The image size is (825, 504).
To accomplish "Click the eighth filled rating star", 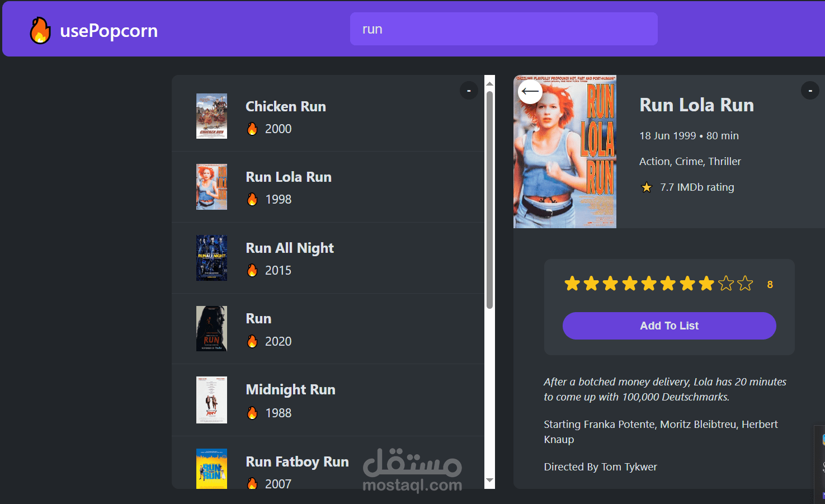I will (706, 284).
